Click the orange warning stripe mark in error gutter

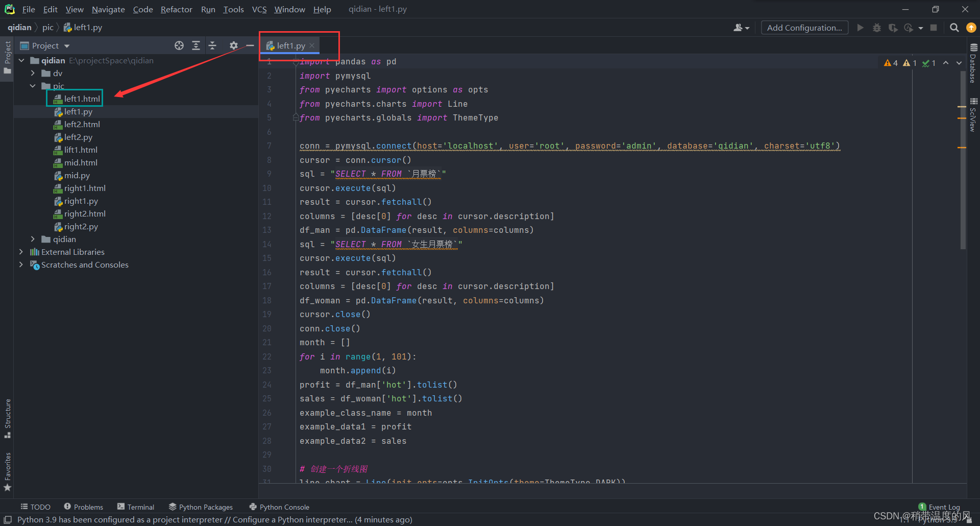coord(962,118)
